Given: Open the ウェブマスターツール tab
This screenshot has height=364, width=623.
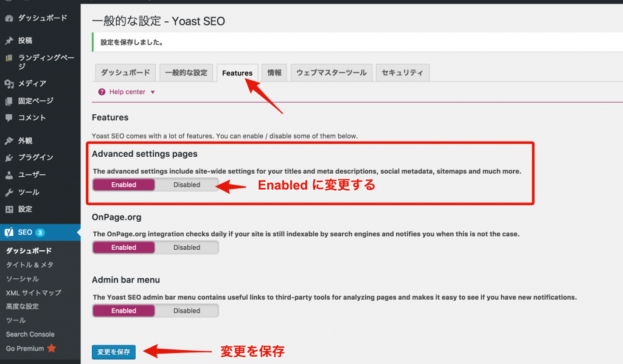Looking at the screenshot, I should [332, 73].
